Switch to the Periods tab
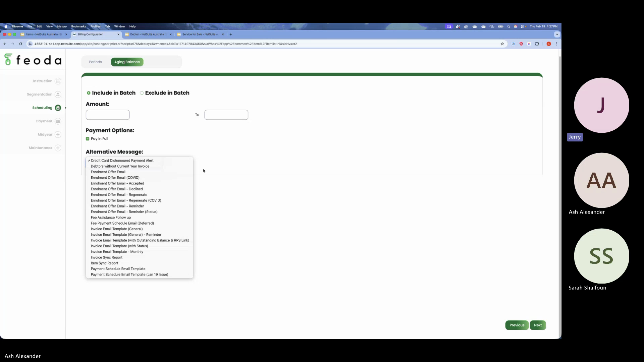 [95, 62]
